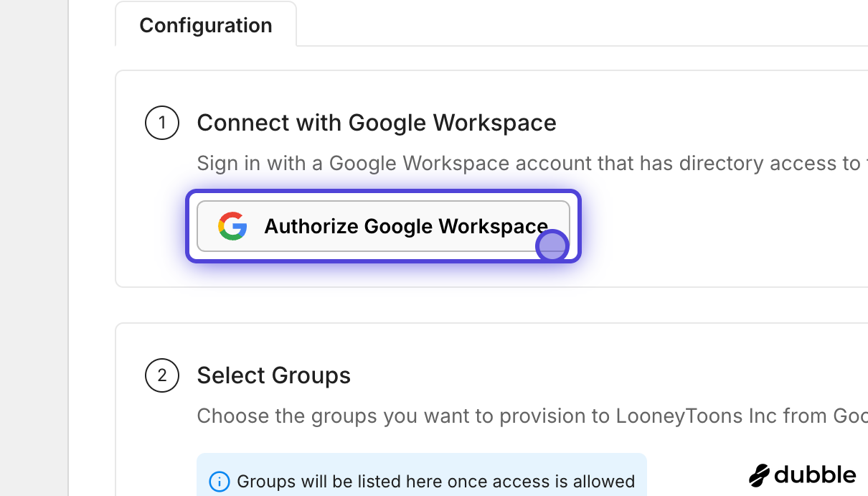The height and width of the screenshot is (496, 868).
Task: Click the dubble wordmark at bottom right
Action: click(x=814, y=475)
